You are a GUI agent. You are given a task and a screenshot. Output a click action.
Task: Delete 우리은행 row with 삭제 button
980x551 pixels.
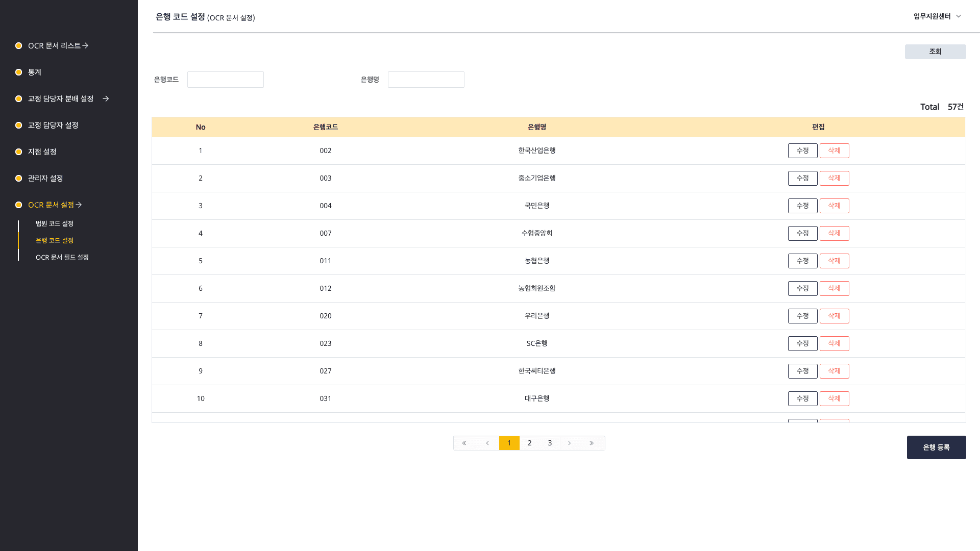point(834,316)
